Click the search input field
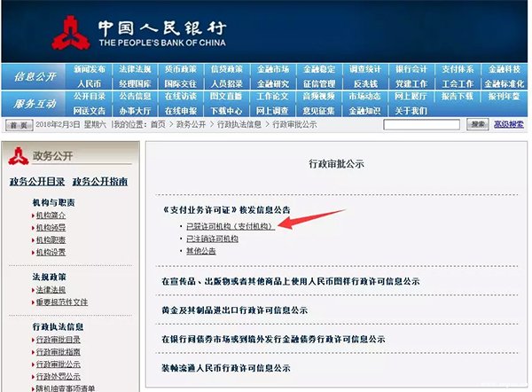 [421, 124]
